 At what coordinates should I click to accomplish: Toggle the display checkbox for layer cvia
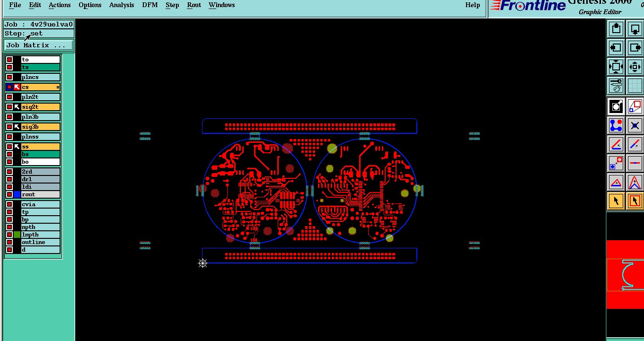(x=9, y=204)
